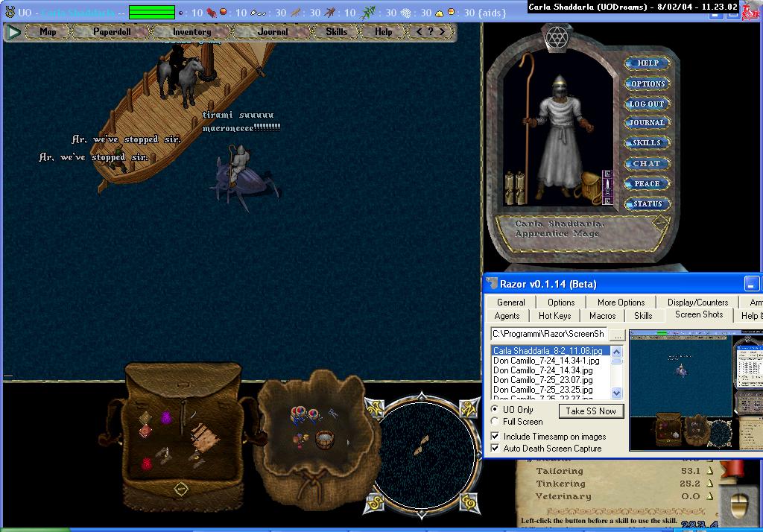763x532 pixels.
Task: Click the Razor icon in its title bar
Action: (x=492, y=283)
